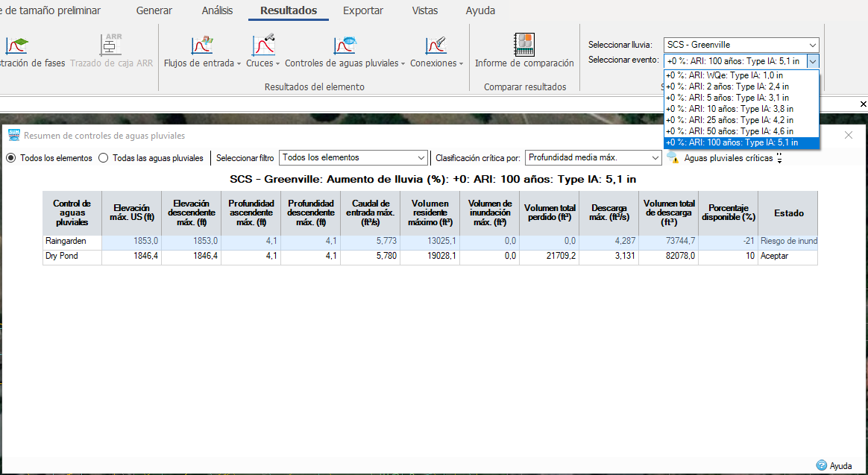Expand the Conexiones dropdown arrow
Image resolution: width=868 pixels, height=475 pixels.
(461, 63)
